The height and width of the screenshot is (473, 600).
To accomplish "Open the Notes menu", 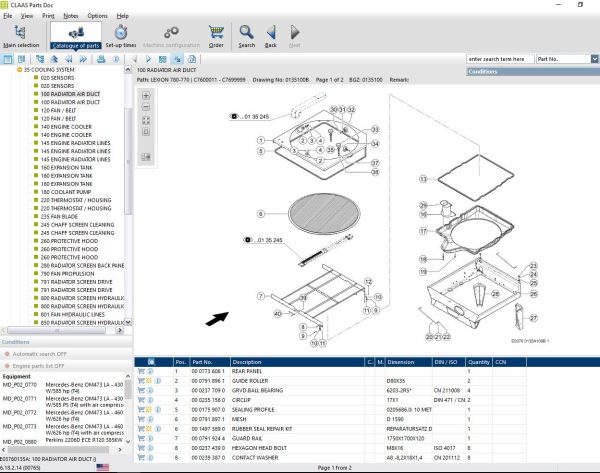I will 71,16.
